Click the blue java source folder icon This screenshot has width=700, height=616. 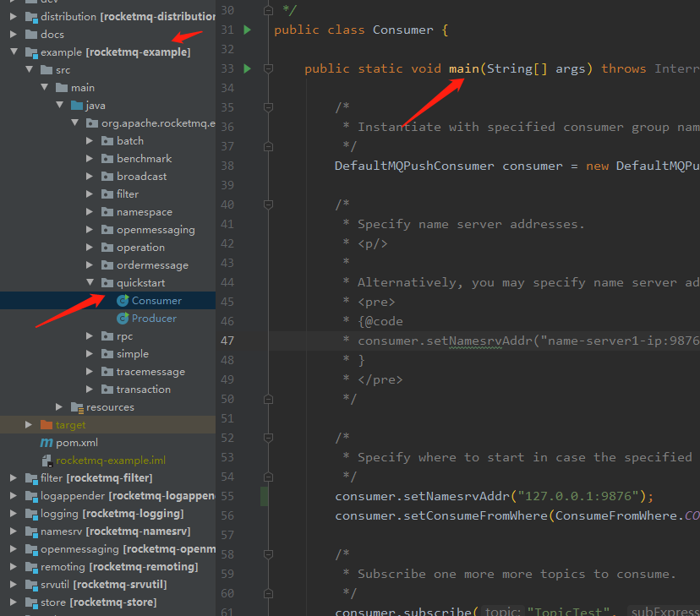[x=77, y=106]
